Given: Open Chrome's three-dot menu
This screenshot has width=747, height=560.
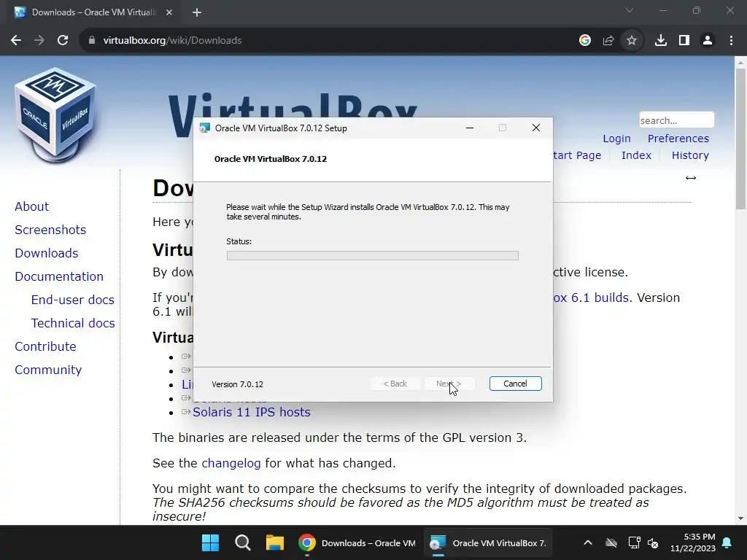Looking at the screenshot, I should (x=731, y=41).
